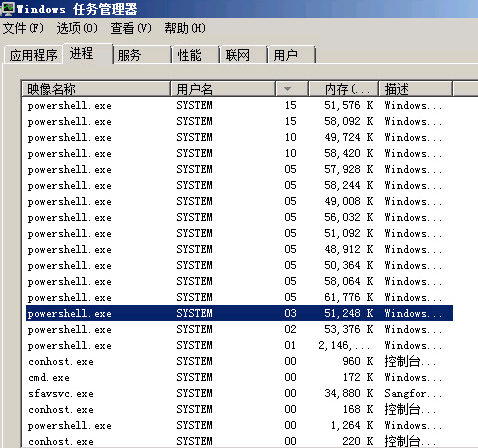Select powershell.exe row with 58,420 K memory
The image size is (478, 448).
(x=239, y=153)
